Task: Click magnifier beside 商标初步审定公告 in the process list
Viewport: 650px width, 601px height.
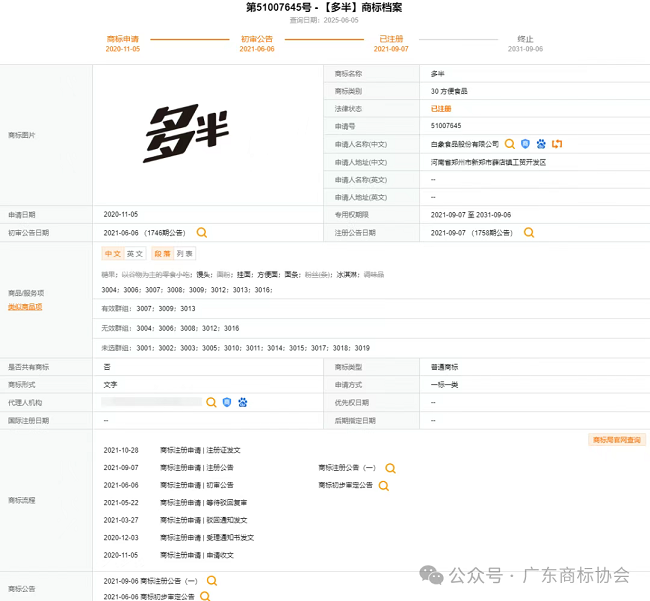Action: (x=384, y=485)
